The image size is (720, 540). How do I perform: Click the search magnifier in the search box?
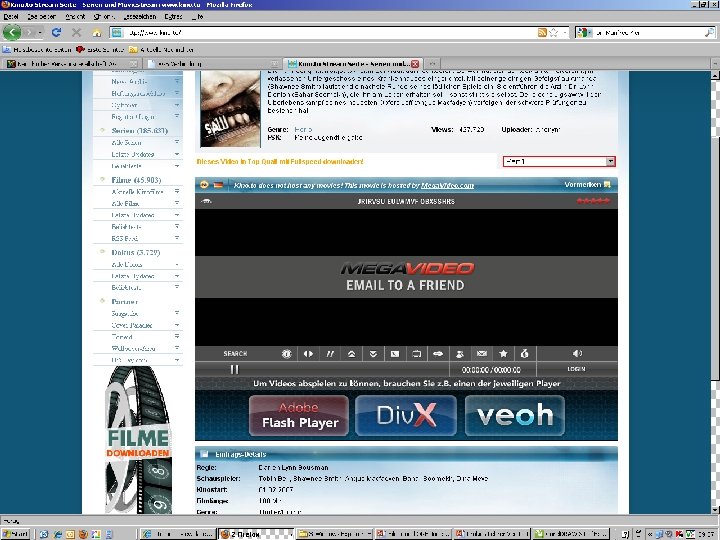(x=709, y=33)
